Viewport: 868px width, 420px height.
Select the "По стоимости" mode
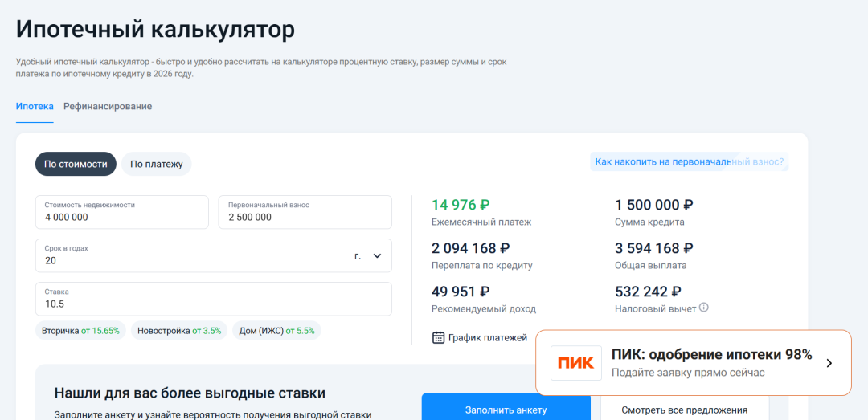click(76, 165)
